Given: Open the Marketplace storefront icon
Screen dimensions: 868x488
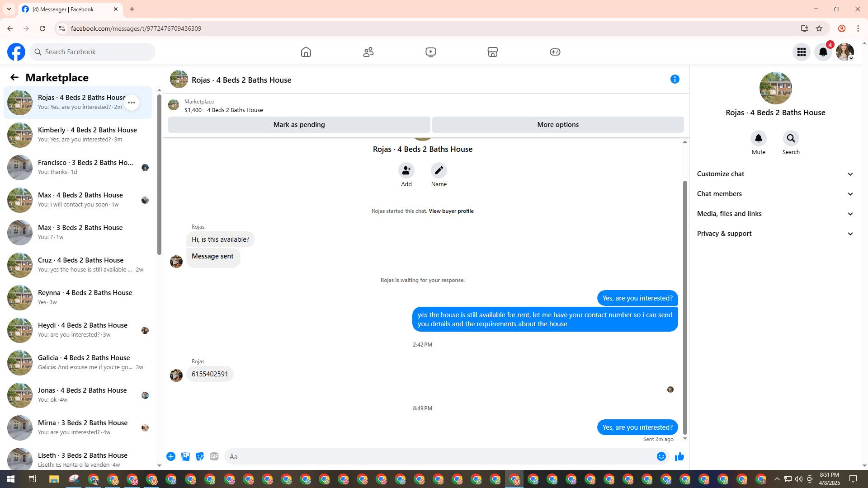Looking at the screenshot, I should tap(492, 52).
